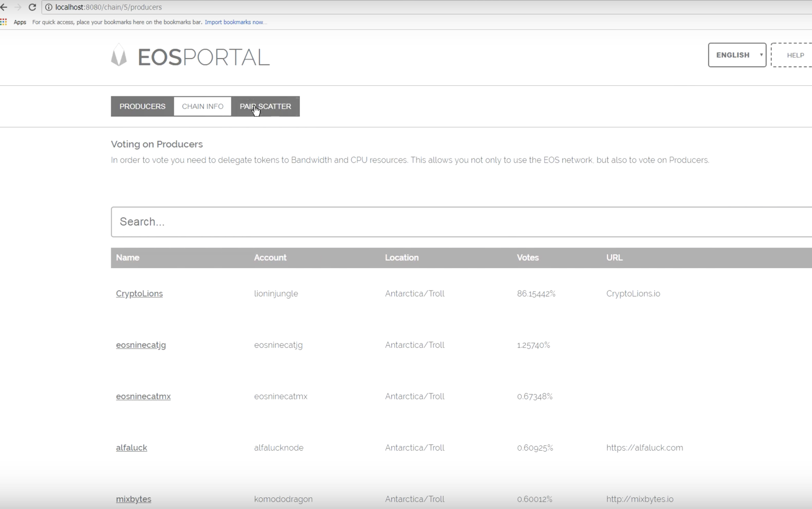The width and height of the screenshot is (812, 509).
Task: Open the eosninecatjg producer link
Action: [x=141, y=345]
